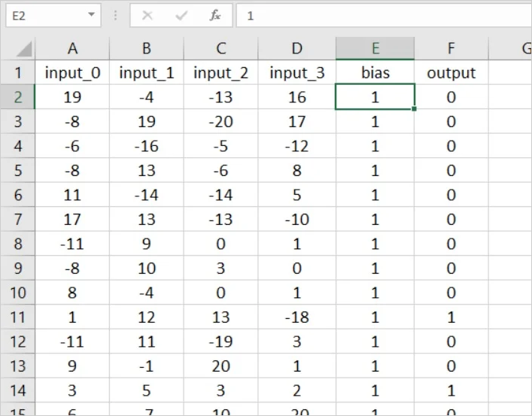Select column C header
This screenshot has width=532, height=416.
221,49
